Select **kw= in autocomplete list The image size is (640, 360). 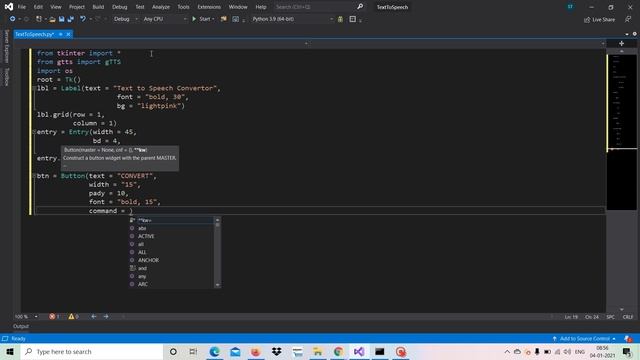(171, 220)
